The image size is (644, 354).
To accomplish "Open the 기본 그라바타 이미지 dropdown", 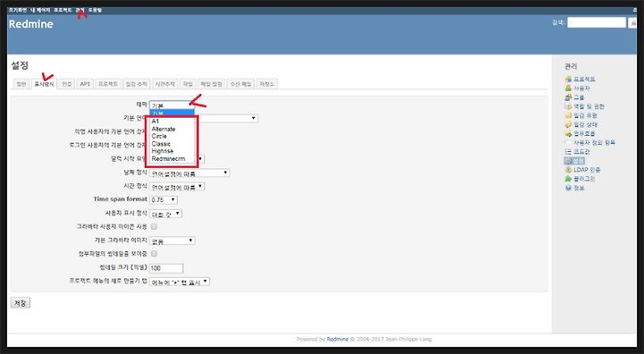I will (172, 240).
